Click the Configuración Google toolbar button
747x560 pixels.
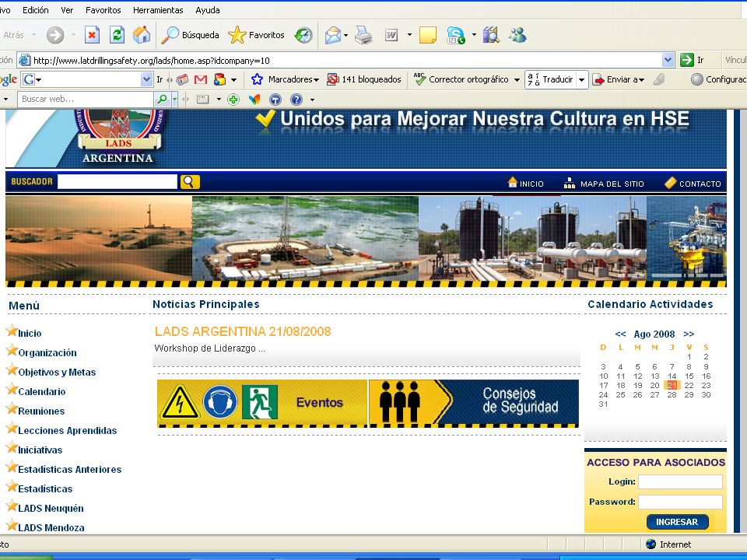[x=719, y=79]
